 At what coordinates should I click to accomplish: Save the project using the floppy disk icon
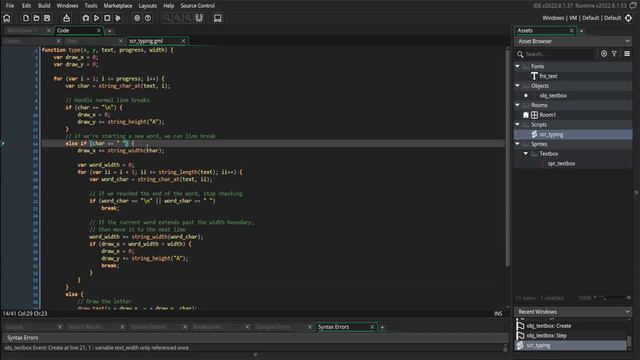click(x=47, y=18)
